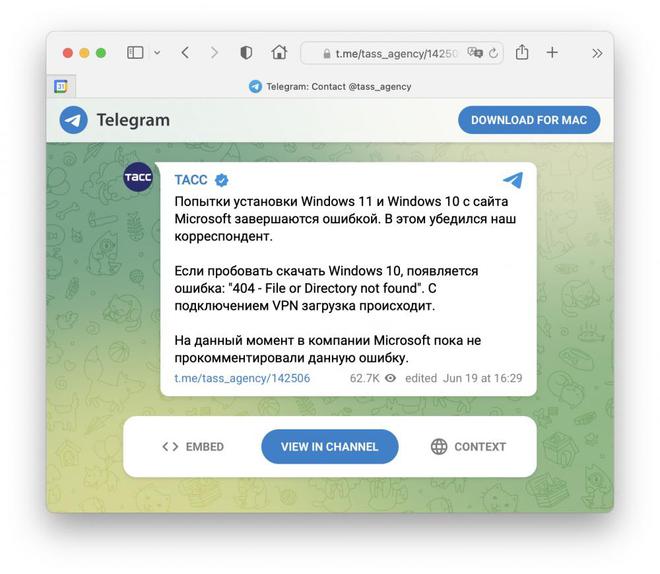This screenshot has width=660, height=574.
Task: Open the t.me/tass_agency/142506 link
Action: (242, 378)
